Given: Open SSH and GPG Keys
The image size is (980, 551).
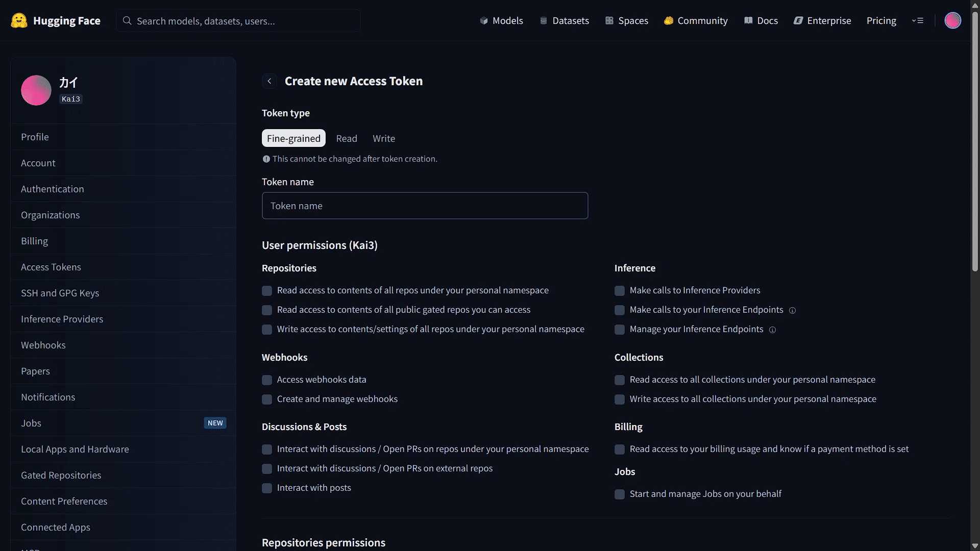Looking at the screenshot, I should [123, 293].
